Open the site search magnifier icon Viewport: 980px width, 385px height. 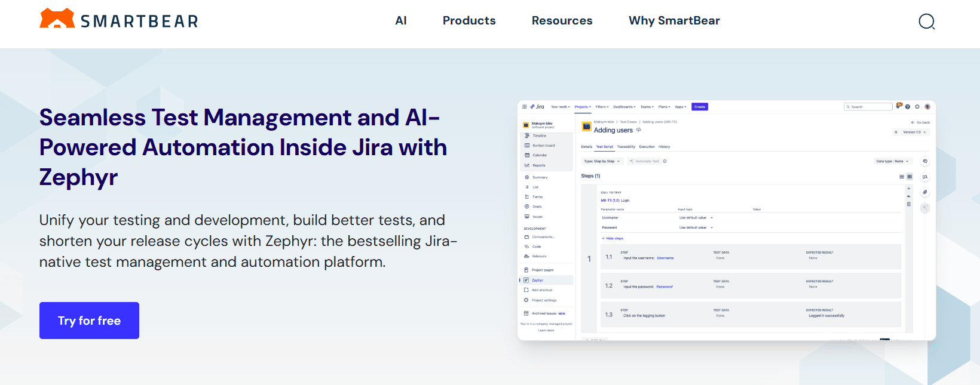[x=926, y=21]
